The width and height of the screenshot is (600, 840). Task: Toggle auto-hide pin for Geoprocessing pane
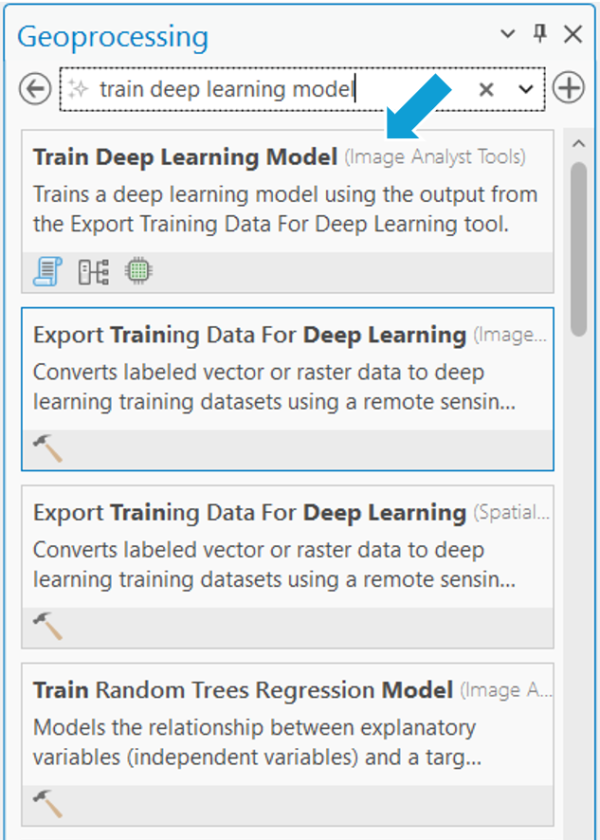(540, 34)
